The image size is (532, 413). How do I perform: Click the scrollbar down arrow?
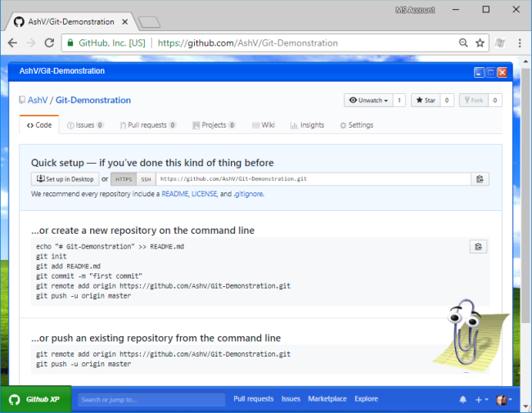coord(525,406)
